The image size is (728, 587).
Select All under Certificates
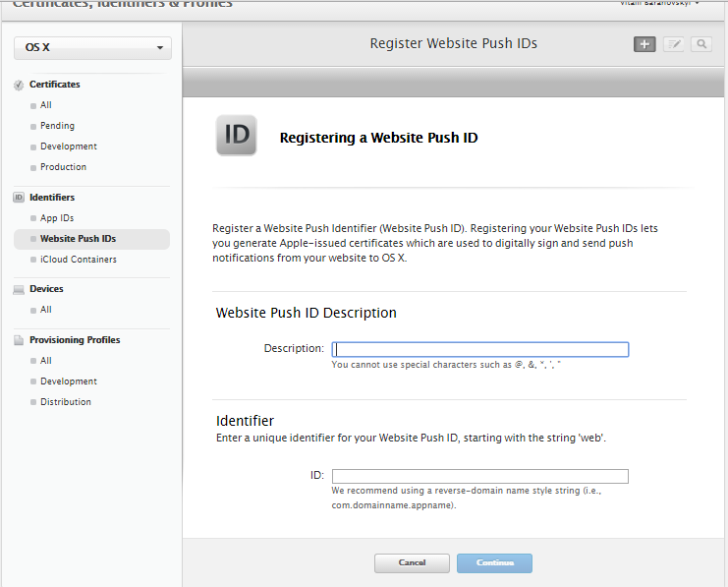(45, 105)
